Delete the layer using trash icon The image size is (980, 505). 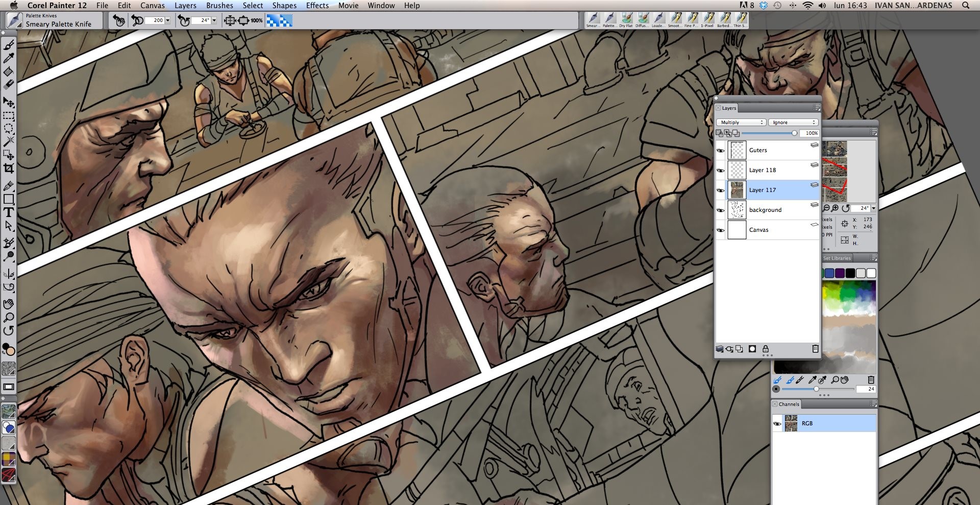coord(815,349)
